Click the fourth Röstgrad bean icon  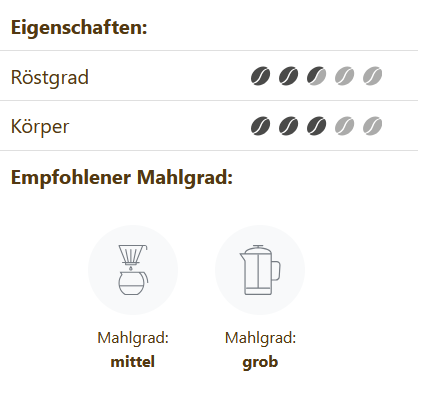344,76
